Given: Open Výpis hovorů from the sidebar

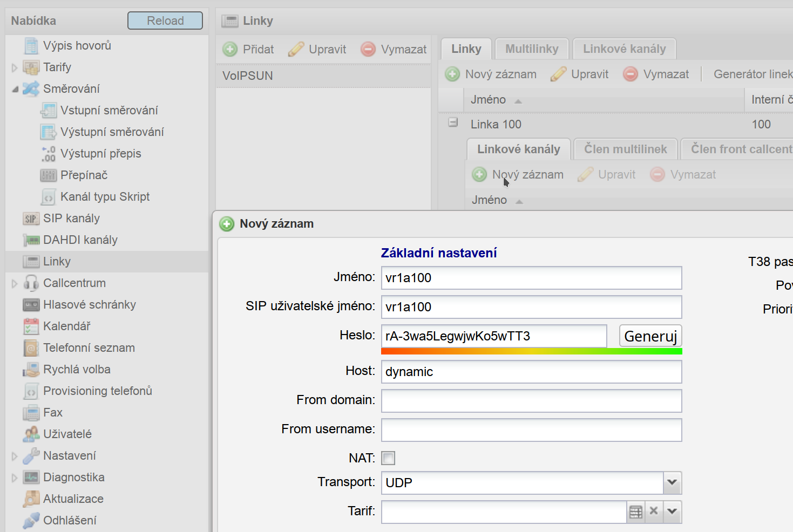Looking at the screenshot, I should 77,46.
